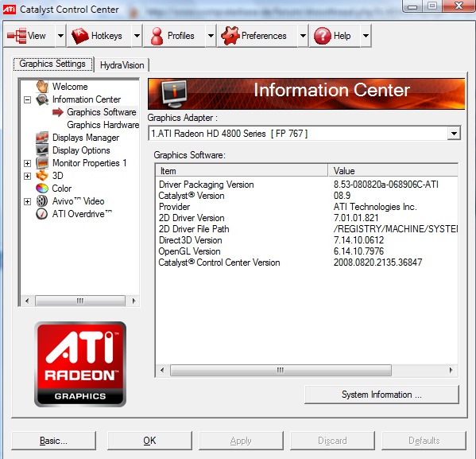
Task: Open the Preferences dropdown arrow
Action: click(x=303, y=36)
